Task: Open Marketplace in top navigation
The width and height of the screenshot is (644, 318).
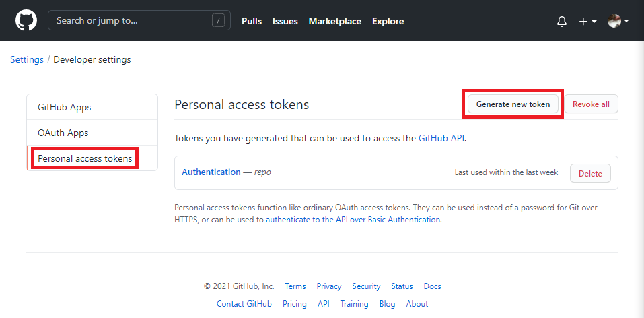Action: tap(334, 21)
